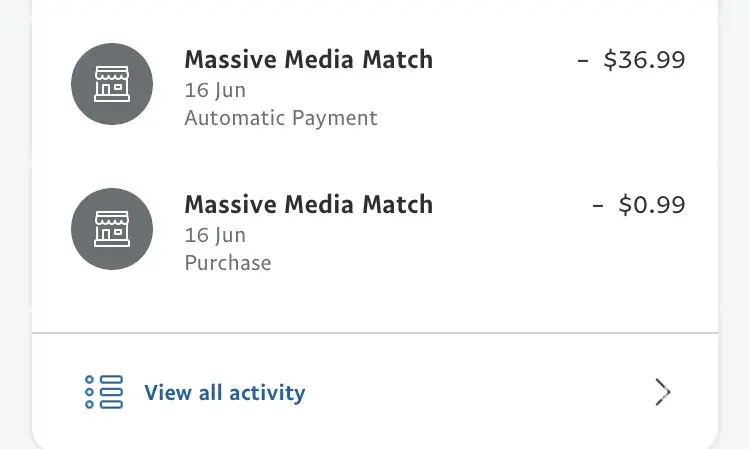Click the 16 Jun date above Purchase
Screen dimensions: 750x449
click(x=215, y=235)
